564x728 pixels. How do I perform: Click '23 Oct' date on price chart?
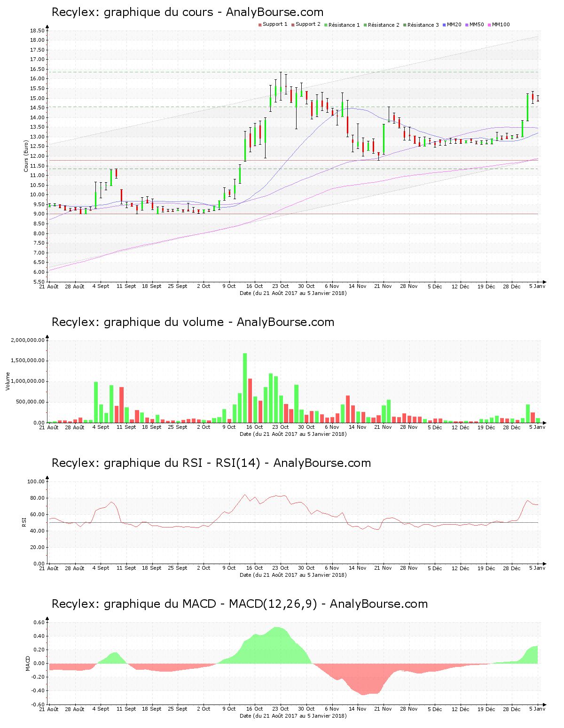[x=281, y=286]
